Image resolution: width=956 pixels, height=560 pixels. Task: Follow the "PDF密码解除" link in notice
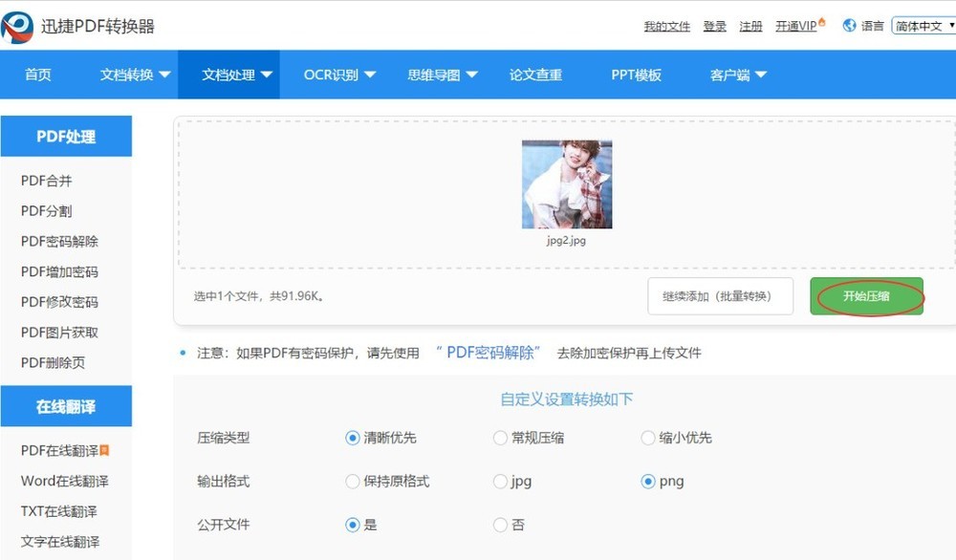pos(489,353)
